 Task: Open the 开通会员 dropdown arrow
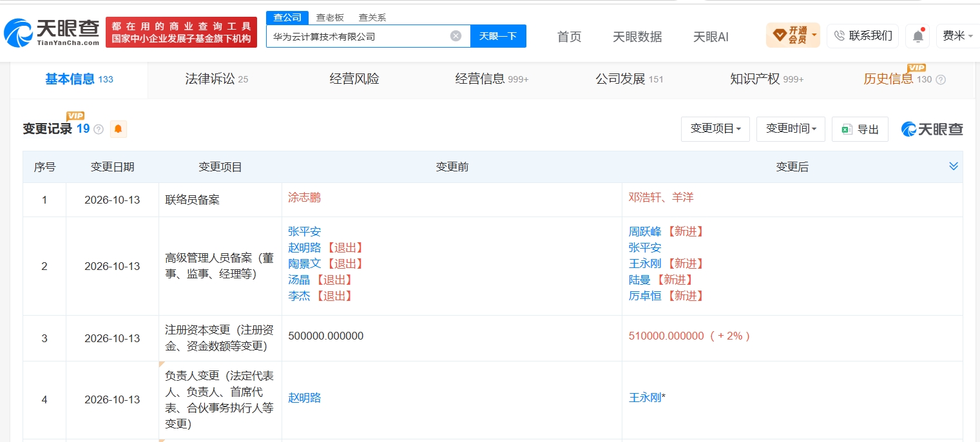814,35
